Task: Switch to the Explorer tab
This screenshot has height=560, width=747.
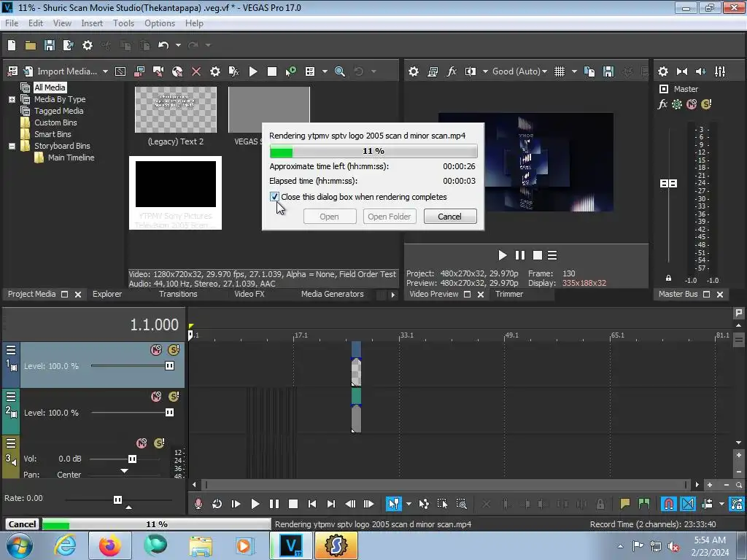Action: coord(107,295)
